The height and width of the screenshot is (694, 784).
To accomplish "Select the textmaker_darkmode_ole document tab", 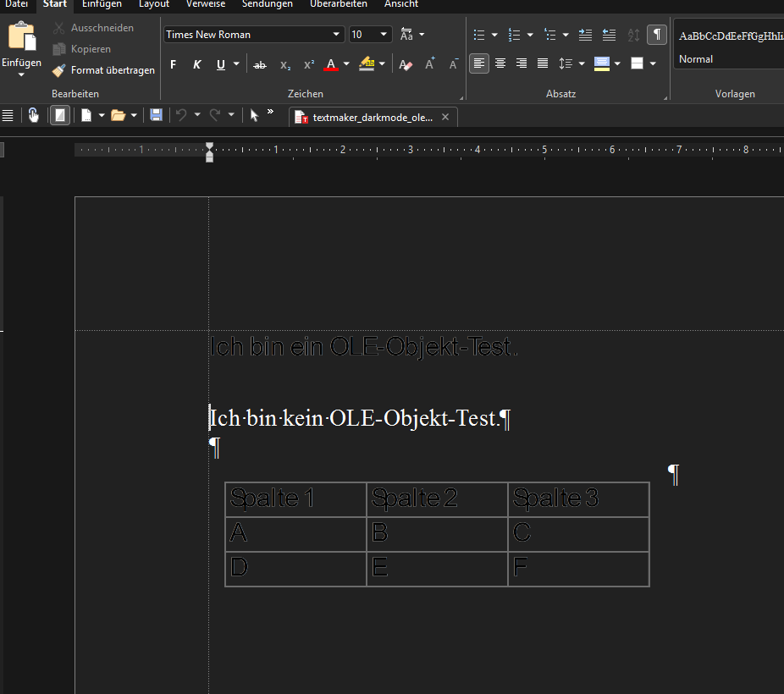I will 373,118.
